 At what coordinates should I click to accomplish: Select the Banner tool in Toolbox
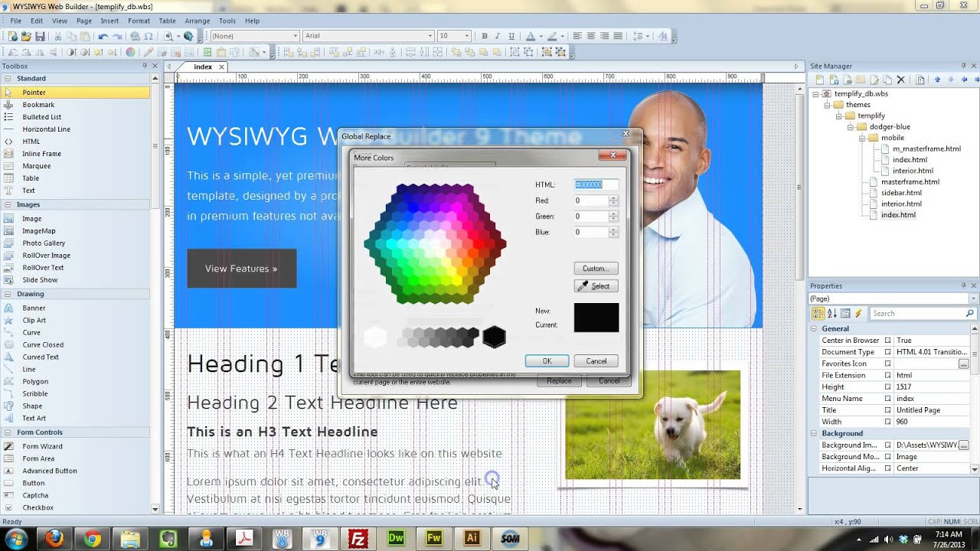click(34, 308)
